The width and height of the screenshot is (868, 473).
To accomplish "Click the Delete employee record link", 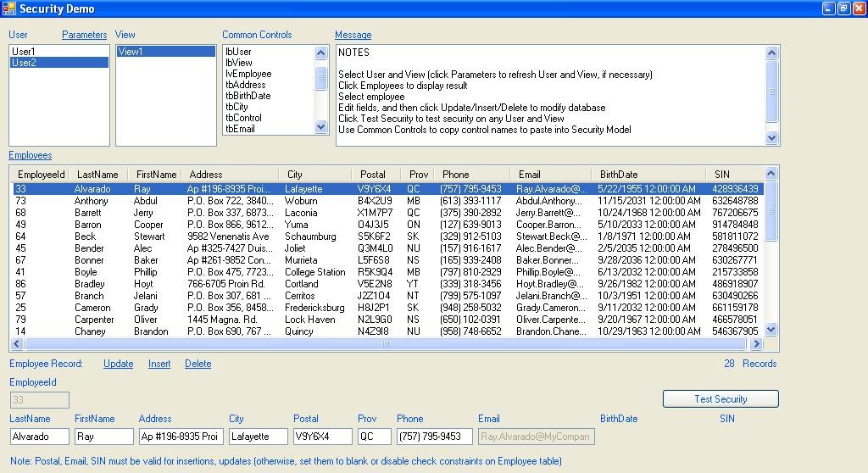I will click(198, 364).
